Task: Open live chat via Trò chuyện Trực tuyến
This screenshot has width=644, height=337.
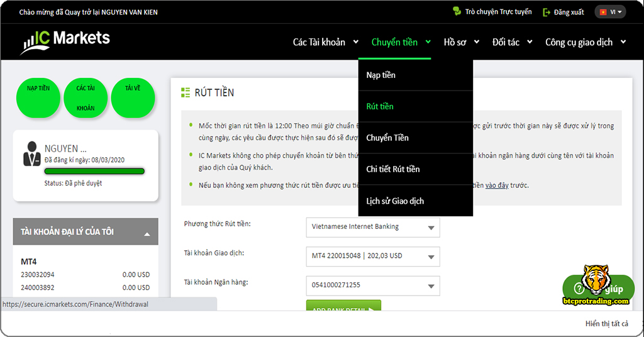Action: click(x=492, y=12)
